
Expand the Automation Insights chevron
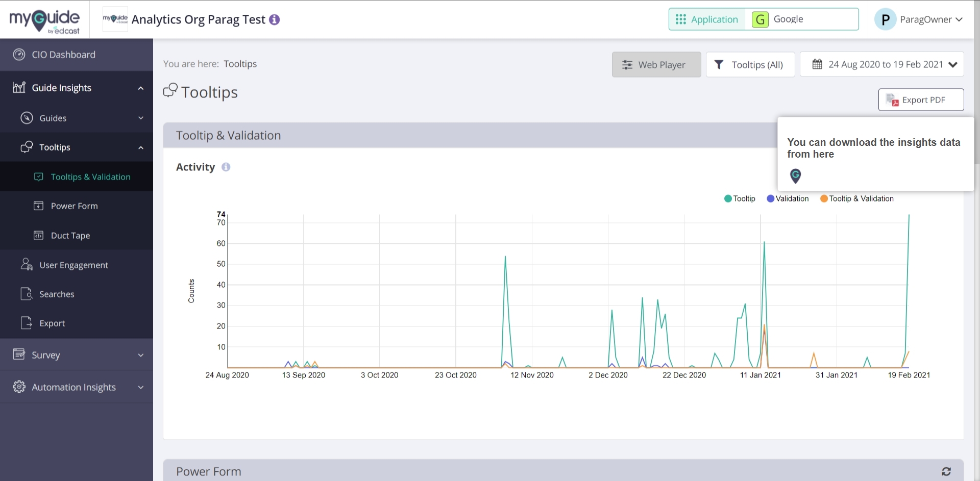pos(141,387)
